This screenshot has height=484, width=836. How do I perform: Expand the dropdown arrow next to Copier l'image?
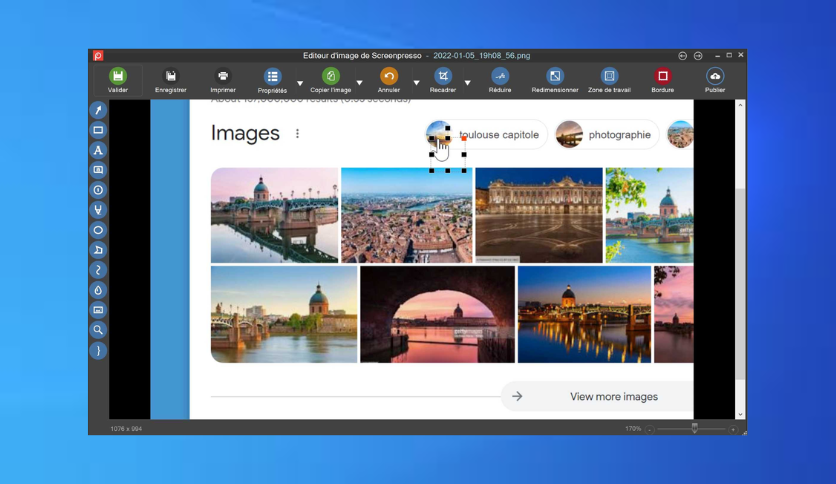coord(359,83)
